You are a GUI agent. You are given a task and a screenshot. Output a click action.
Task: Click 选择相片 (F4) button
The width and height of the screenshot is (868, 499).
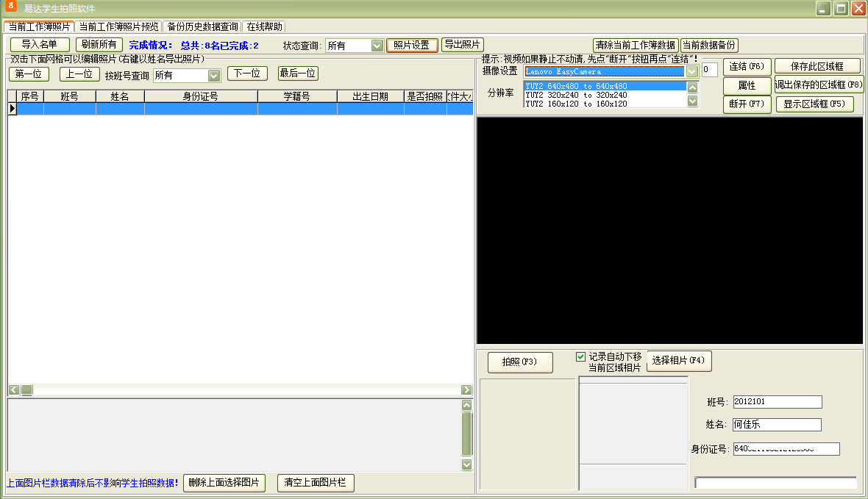point(679,361)
